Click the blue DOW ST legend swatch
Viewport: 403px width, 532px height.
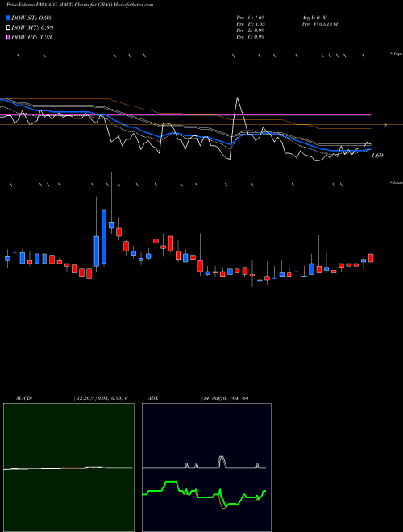pos(9,18)
